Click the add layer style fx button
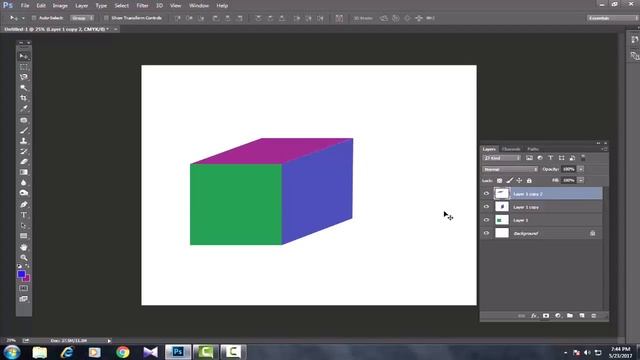Screen dimensions: 640x360 click(x=534, y=316)
